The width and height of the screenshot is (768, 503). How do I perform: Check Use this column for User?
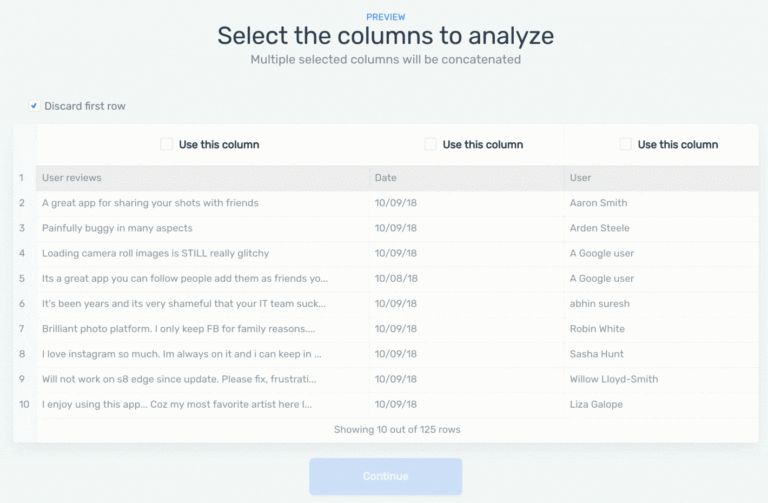(x=626, y=145)
